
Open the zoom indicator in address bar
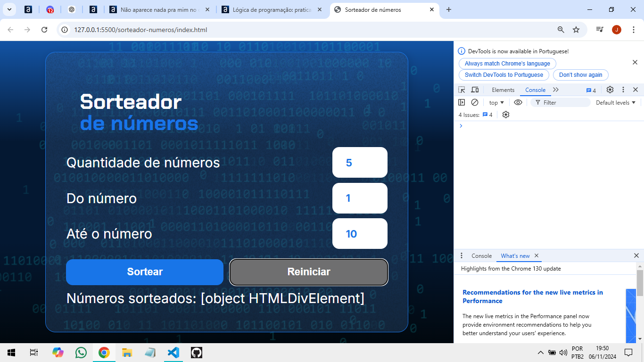click(561, 30)
